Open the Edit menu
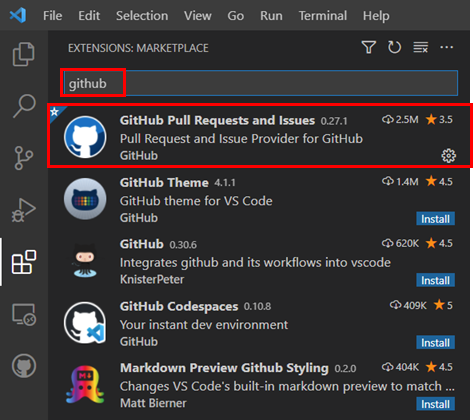Viewport: 473px width, 420px height. coord(89,16)
